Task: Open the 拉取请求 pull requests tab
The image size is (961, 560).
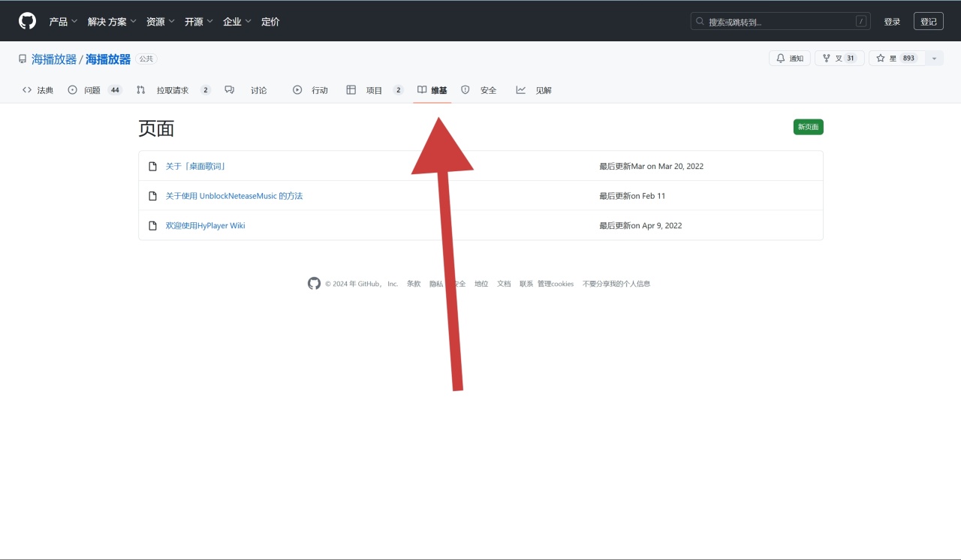Action: pyautogui.click(x=173, y=90)
